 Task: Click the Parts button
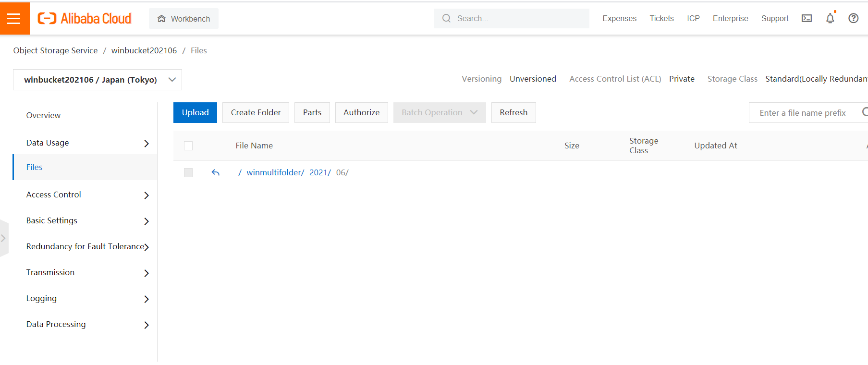tap(312, 112)
